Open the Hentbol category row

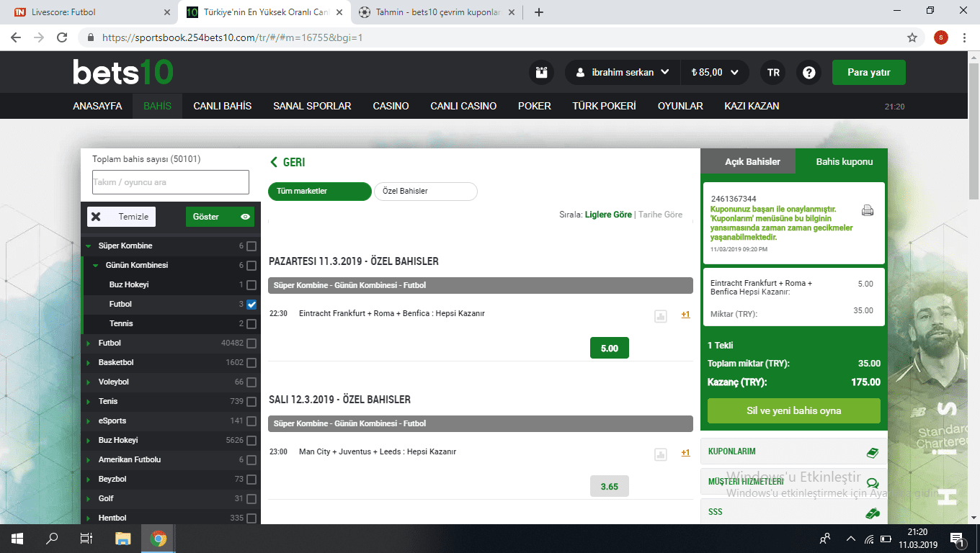tap(170, 518)
